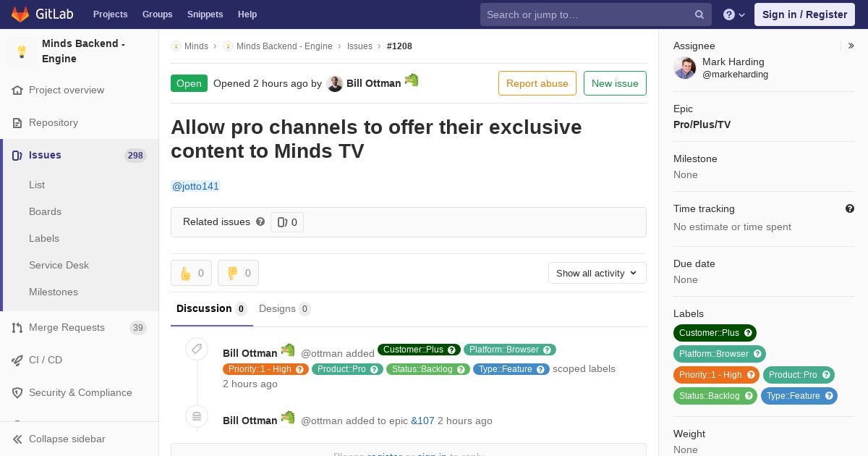The height and width of the screenshot is (456, 868).
Task: Click Sign in / Register button
Action: [804, 14]
